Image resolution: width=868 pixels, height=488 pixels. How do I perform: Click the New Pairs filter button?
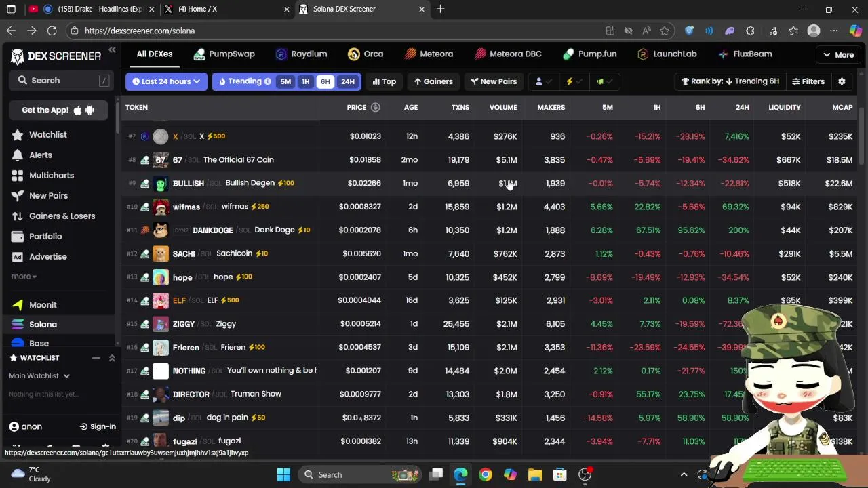(494, 81)
